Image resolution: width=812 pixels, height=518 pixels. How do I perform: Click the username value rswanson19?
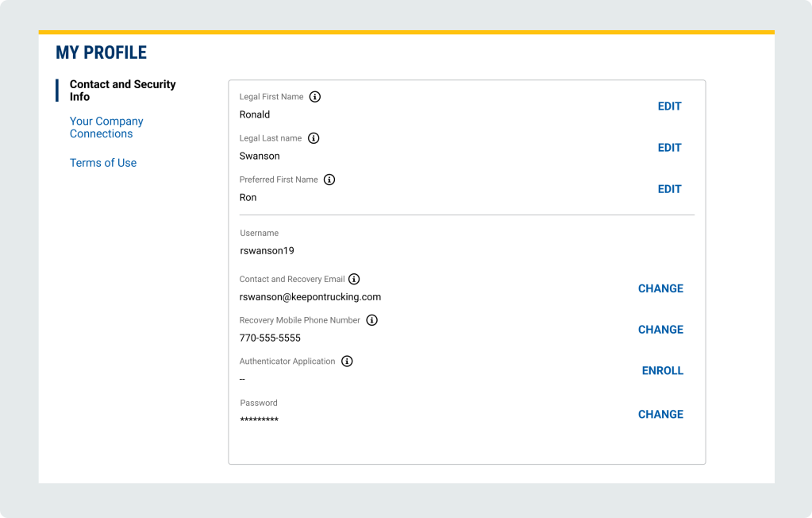pos(267,251)
